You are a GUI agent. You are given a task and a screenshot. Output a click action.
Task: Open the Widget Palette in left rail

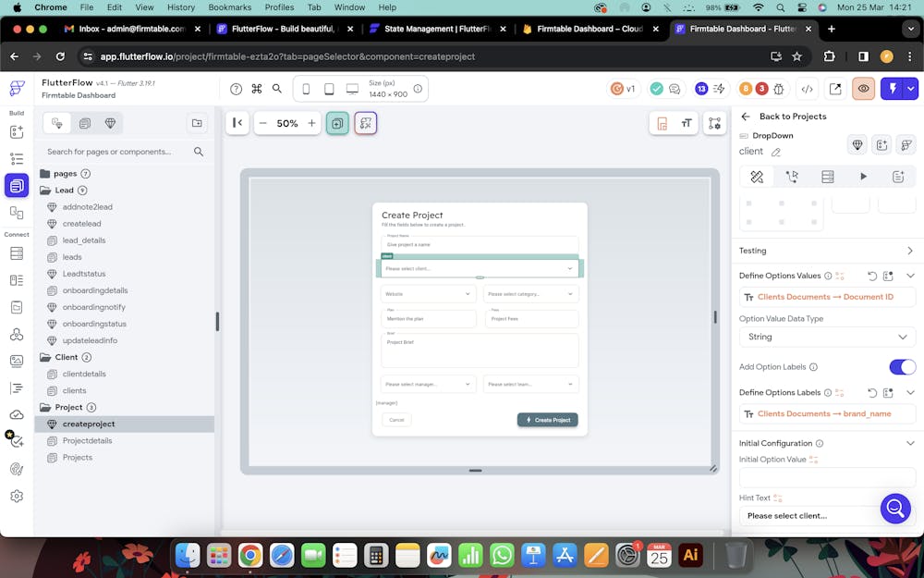pyautogui.click(x=17, y=131)
